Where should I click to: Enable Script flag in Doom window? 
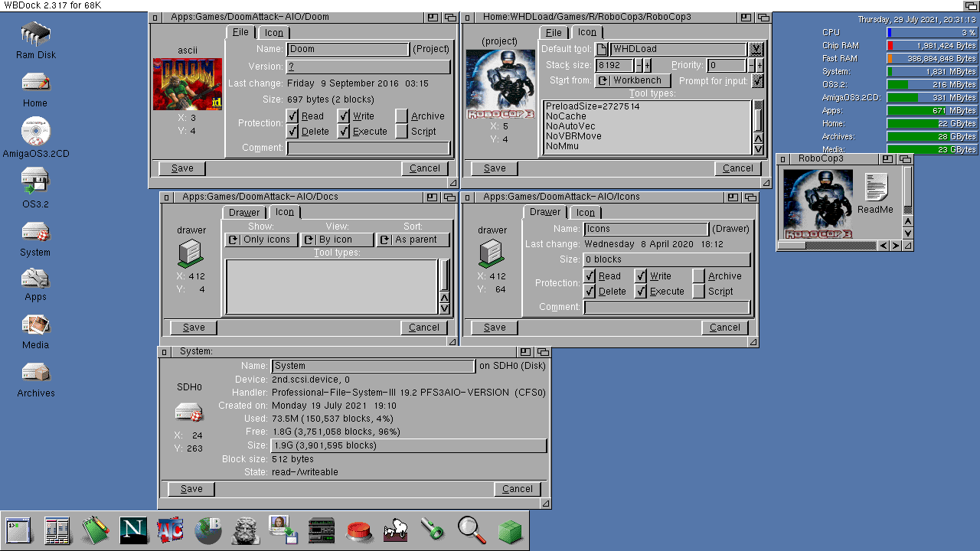[x=402, y=131]
